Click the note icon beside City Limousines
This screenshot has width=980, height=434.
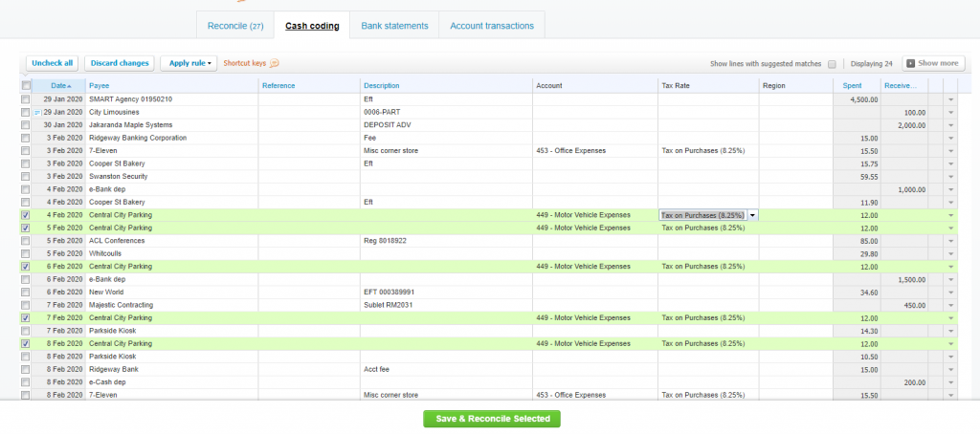click(x=37, y=113)
